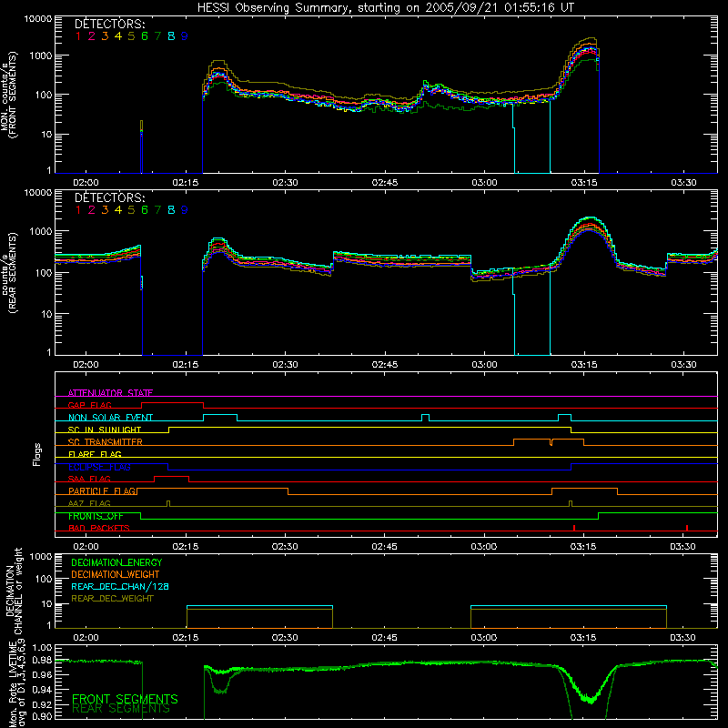
Task: Click BAD_PACKETS red tick marker near 03:30
Action: (x=687, y=528)
